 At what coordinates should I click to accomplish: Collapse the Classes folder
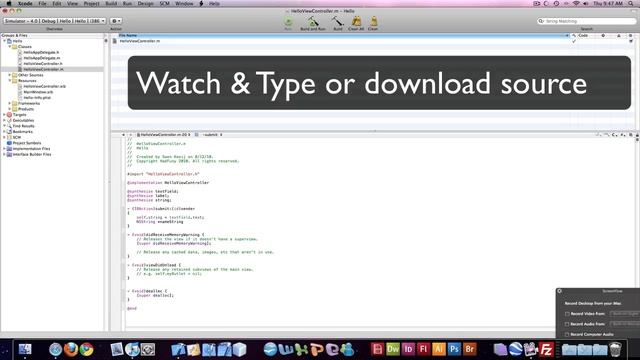coord(10,47)
